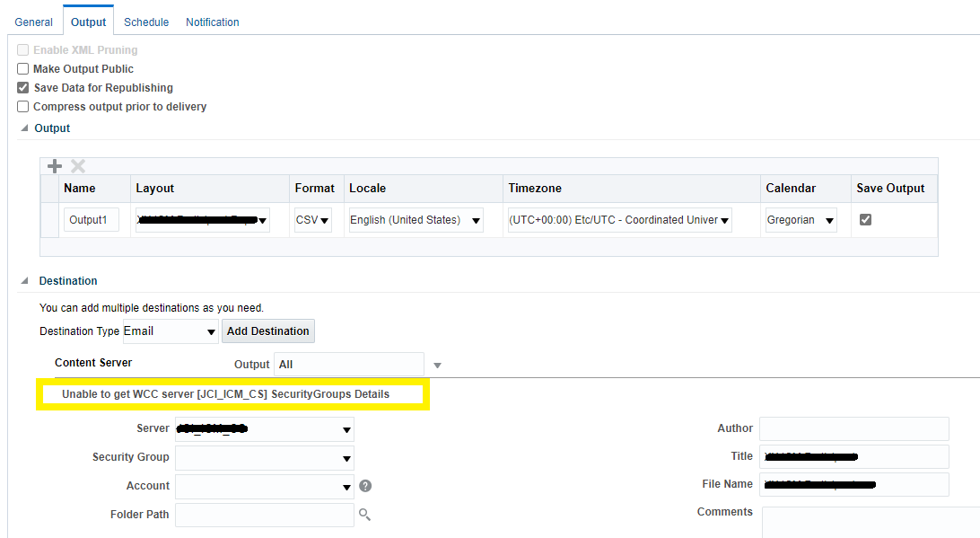Open the Gregorian Calendar dropdown
980x538 pixels.
[801, 220]
